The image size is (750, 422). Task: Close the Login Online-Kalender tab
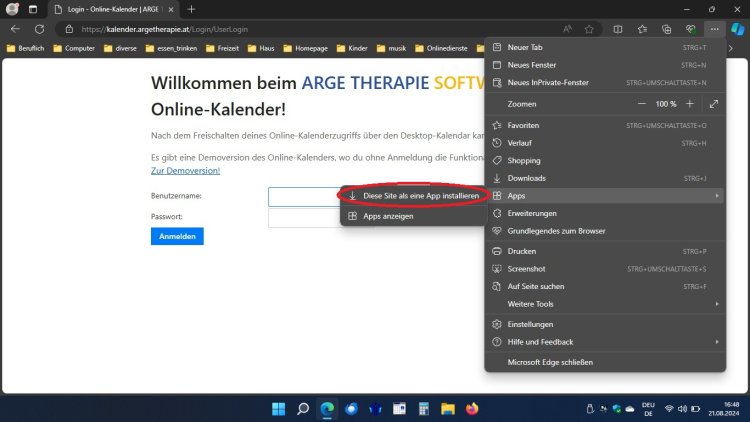pos(171,9)
